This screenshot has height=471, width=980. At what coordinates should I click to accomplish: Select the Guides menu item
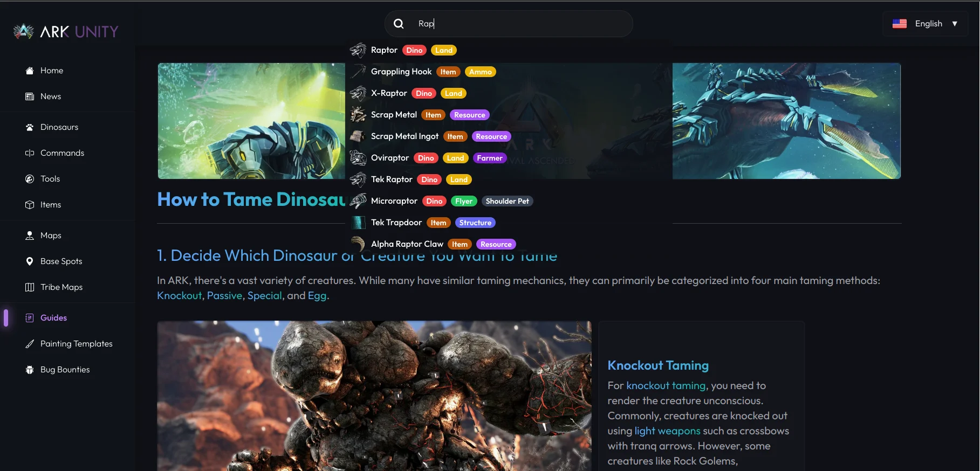53,318
